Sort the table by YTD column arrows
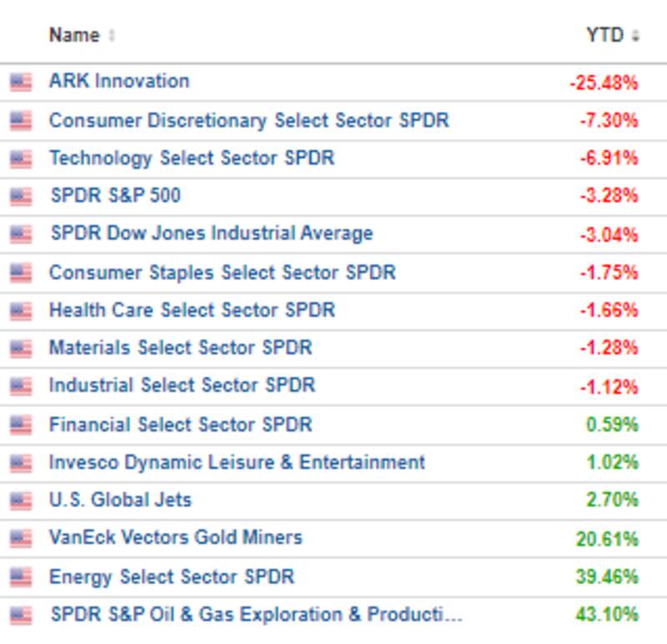 click(x=634, y=35)
